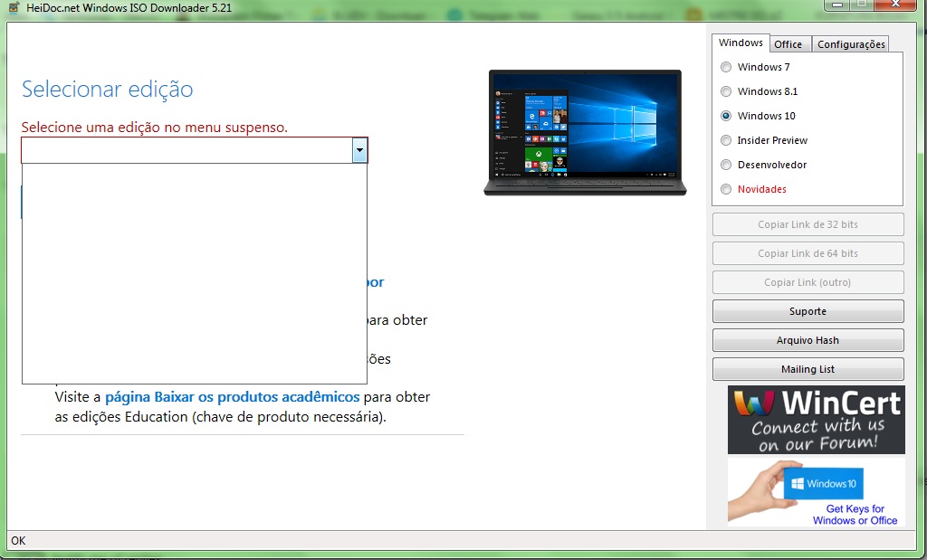This screenshot has width=927, height=560.
Task: Click the HeiDoc app icon in title bar
Action: 14,7
